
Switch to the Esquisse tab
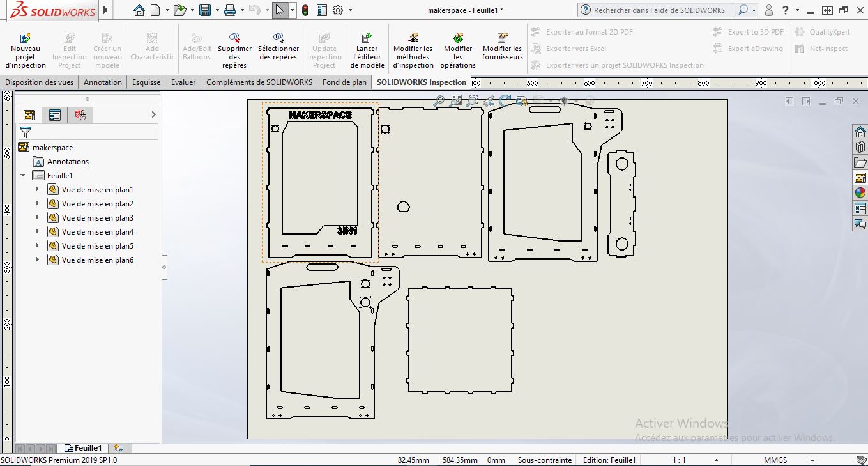(x=146, y=82)
